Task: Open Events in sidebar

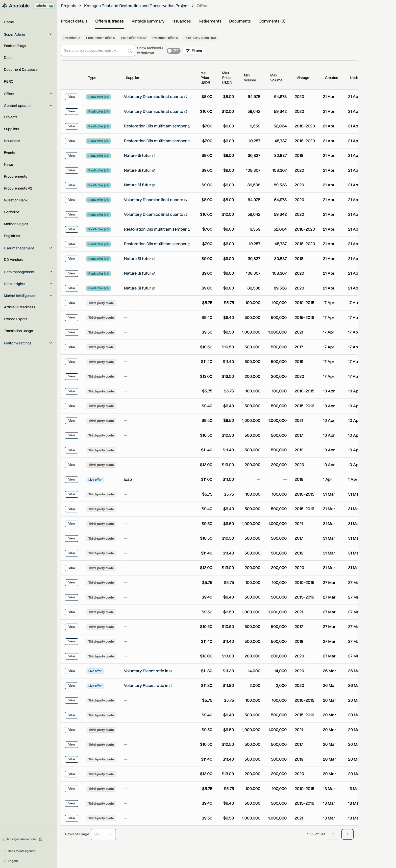Action: point(9,153)
